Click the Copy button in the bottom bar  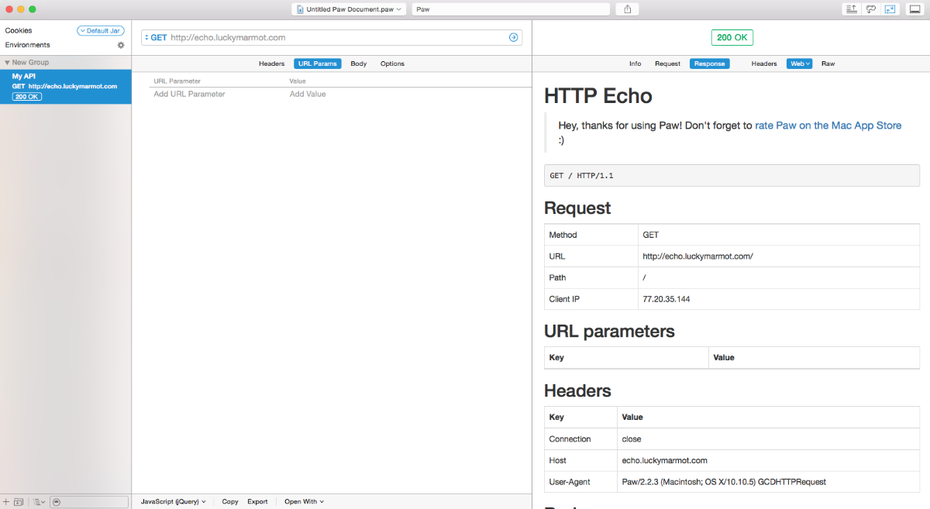230,501
